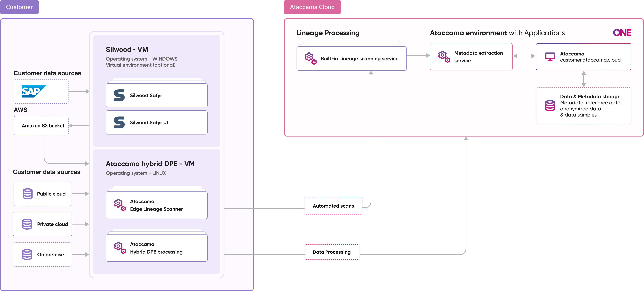Viewport: 644px width, 291px height.
Task: Click the Data Processing box
Action: [x=332, y=252]
